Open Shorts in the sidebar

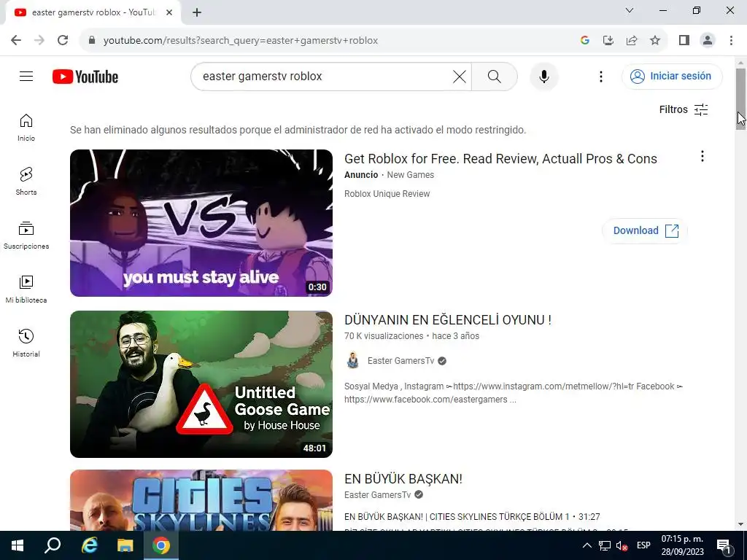[x=26, y=182]
